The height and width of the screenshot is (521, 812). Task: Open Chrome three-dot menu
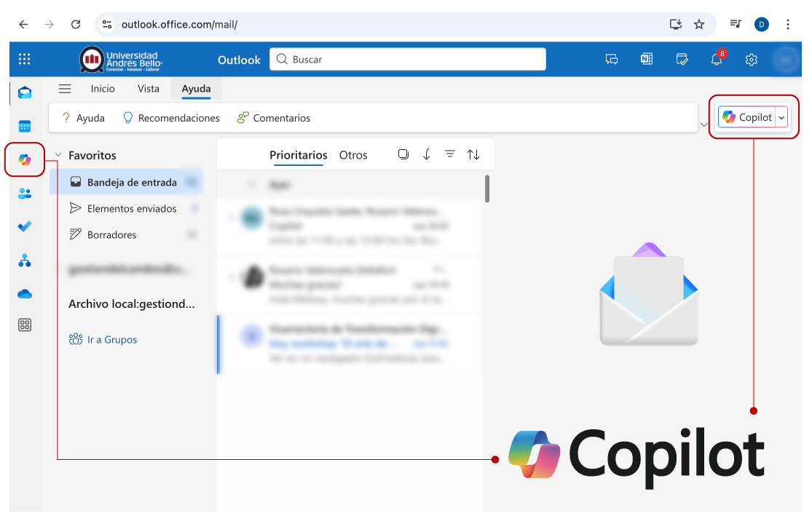click(x=788, y=24)
